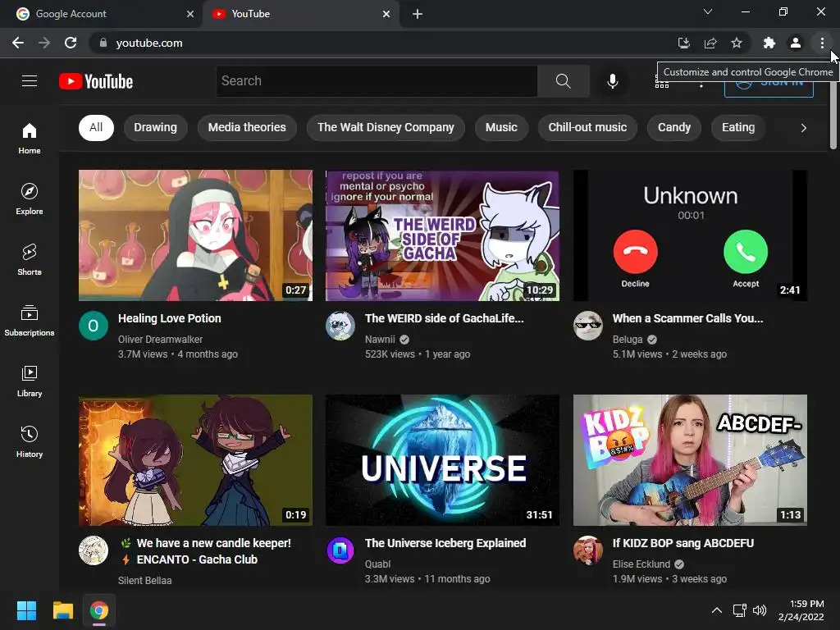Open Windows Start menu
This screenshot has width=840, height=630.
[26, 610]
